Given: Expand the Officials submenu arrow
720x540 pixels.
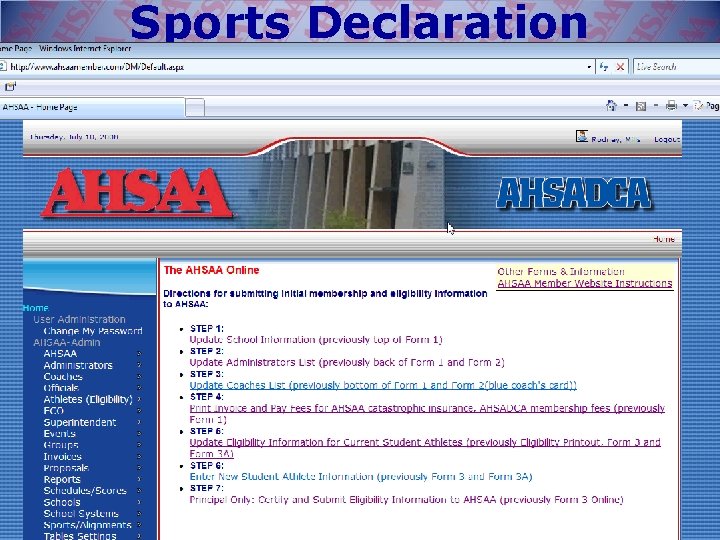Looking at the screenshot, I should 139,388.
